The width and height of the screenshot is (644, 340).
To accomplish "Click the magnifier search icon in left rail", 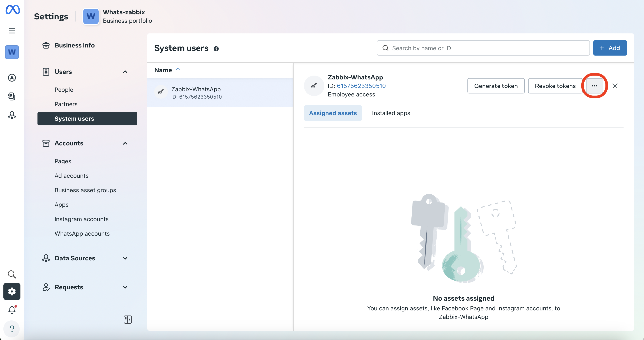I will [x=12, y=274].
